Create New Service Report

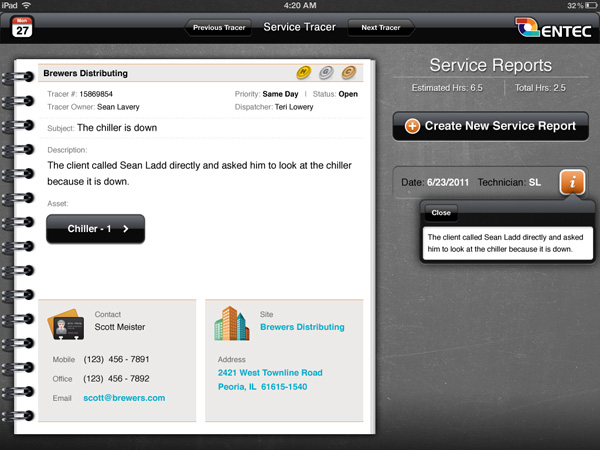491,126
